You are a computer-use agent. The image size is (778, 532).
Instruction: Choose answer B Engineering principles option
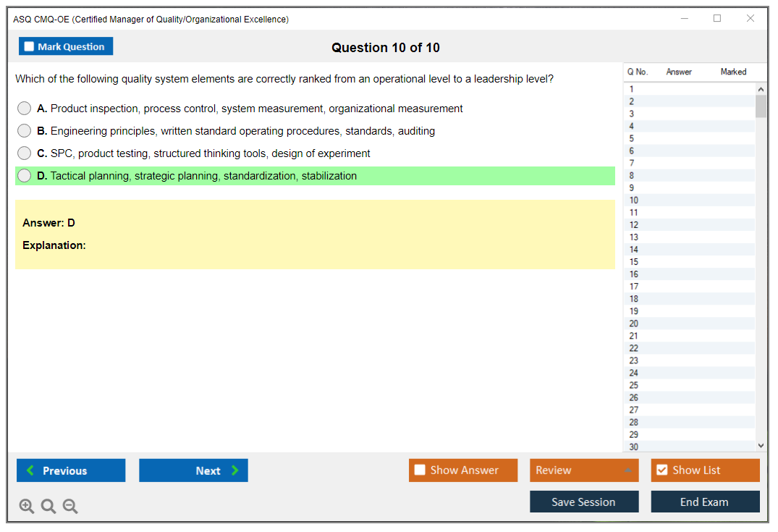tap(25, 131)
